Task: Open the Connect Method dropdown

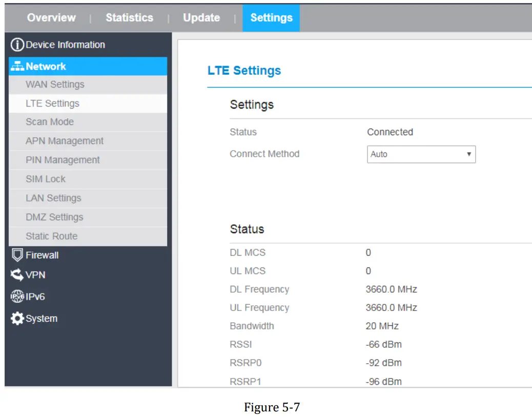Action: [x=421, y=154]
